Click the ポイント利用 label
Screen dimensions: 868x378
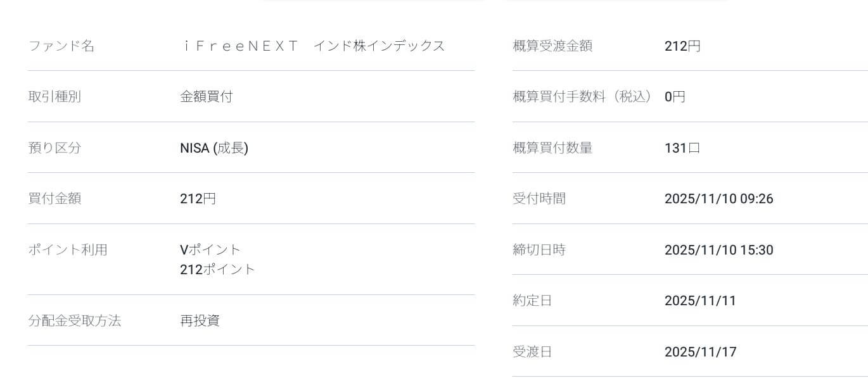pyautogui.click(x=68, y=250)
